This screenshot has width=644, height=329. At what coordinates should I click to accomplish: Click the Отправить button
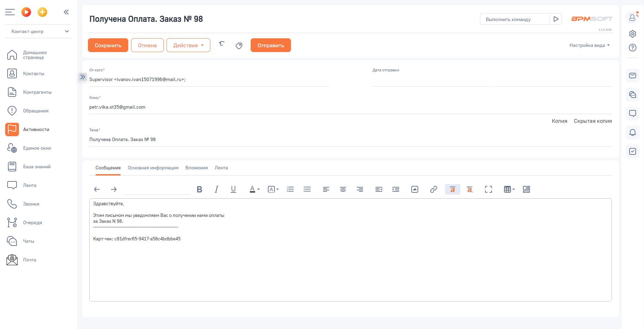click(271, 46)
